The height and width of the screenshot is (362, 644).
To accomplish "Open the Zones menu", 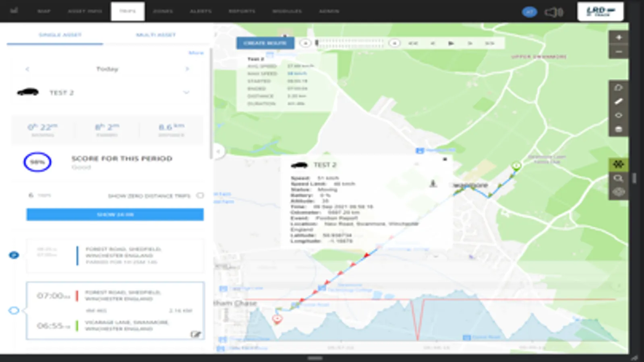I will pos(163,11).
